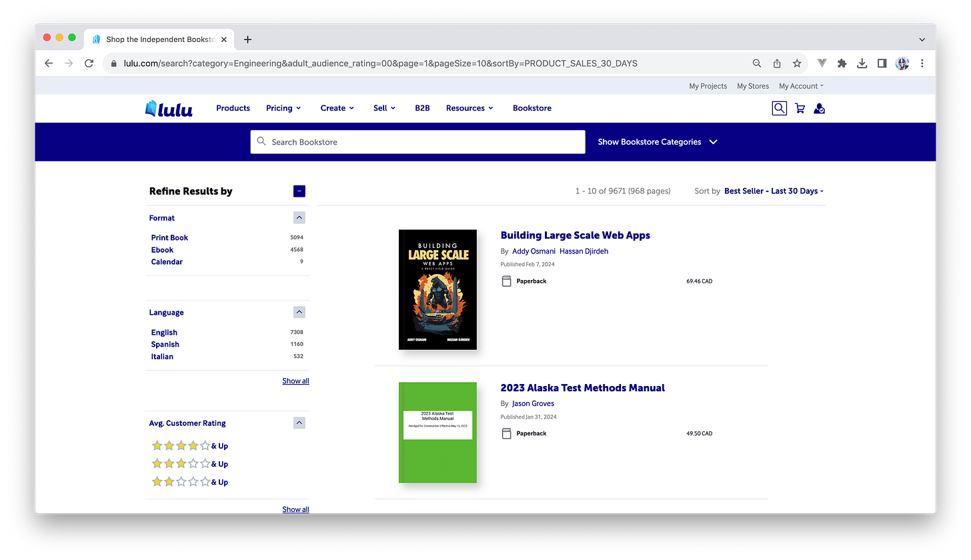971x560 pixels.
Task: Click the browser zoom magnifier icon
Action: tap(756, 63)
